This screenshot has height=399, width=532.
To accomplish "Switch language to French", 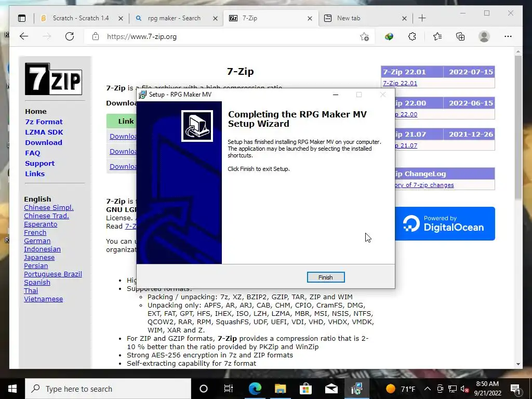I will [35, 232].
